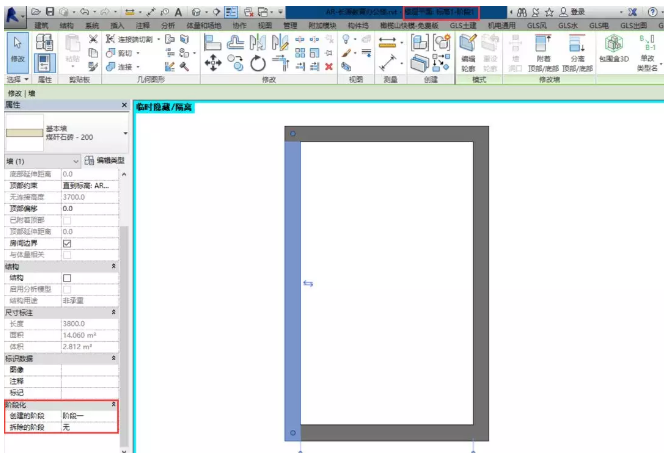Select the Align tool in 修改 panel
This screenshot has height=457, width=669.
tap(212, 43)
